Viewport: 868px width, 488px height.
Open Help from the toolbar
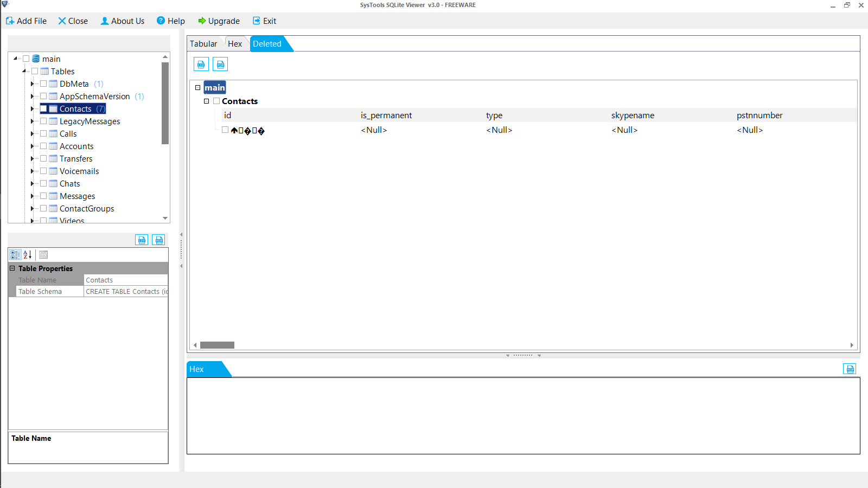pyautogui.click(x=171, y=21)
